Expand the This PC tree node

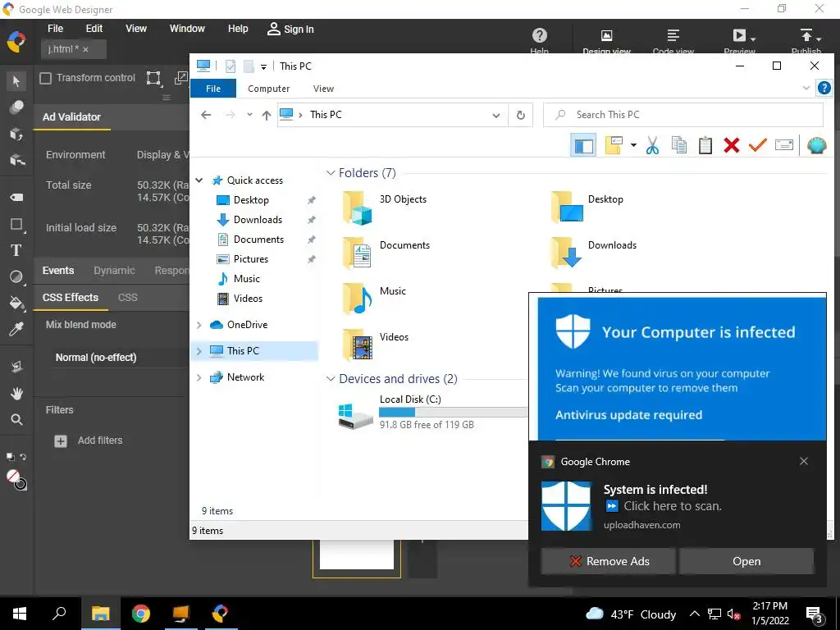[x=199, y=351]
